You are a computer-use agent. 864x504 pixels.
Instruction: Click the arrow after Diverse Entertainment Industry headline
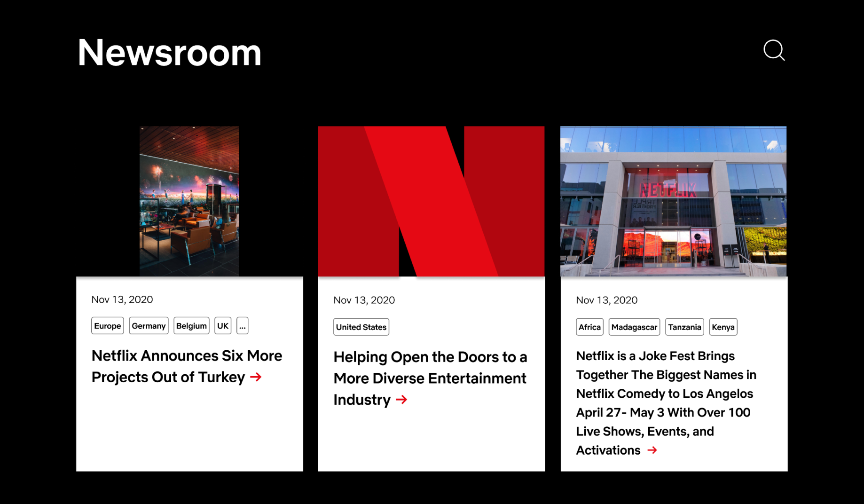tap(401, 400)
